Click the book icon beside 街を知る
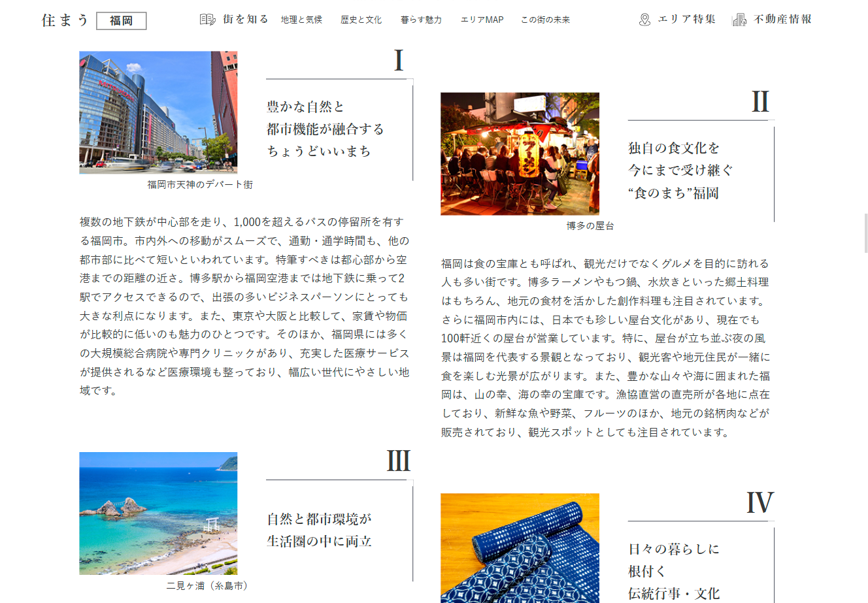The image size is (868, 603). click(207, 20)
